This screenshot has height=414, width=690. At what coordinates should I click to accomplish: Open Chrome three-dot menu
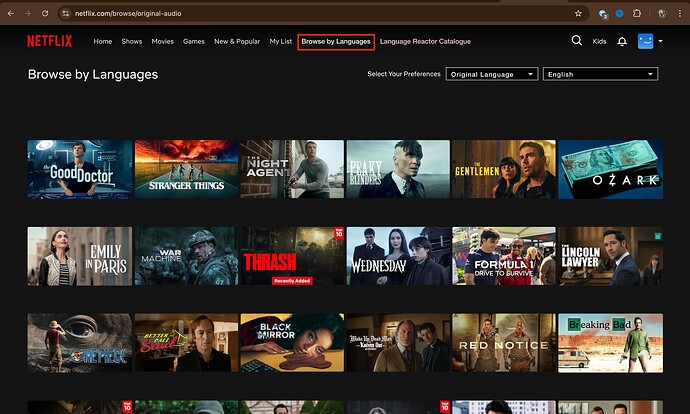[x=680, y=14]
